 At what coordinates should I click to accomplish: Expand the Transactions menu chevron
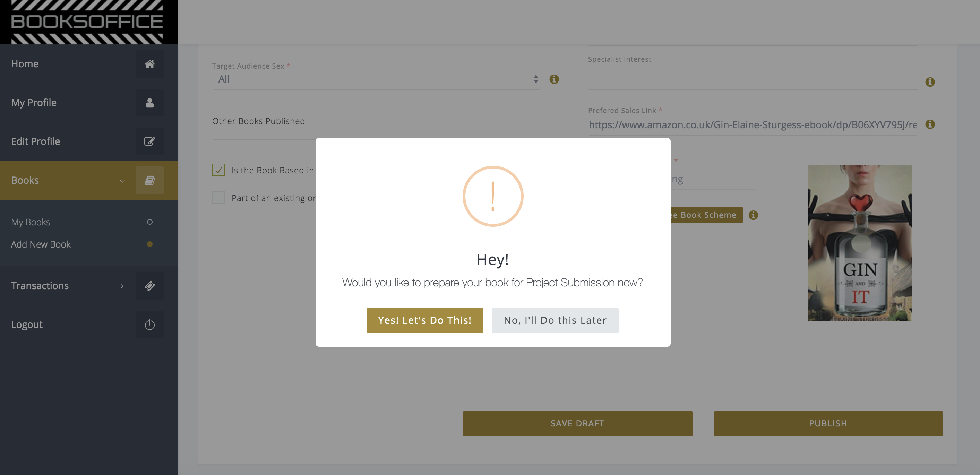click(122, 286)
